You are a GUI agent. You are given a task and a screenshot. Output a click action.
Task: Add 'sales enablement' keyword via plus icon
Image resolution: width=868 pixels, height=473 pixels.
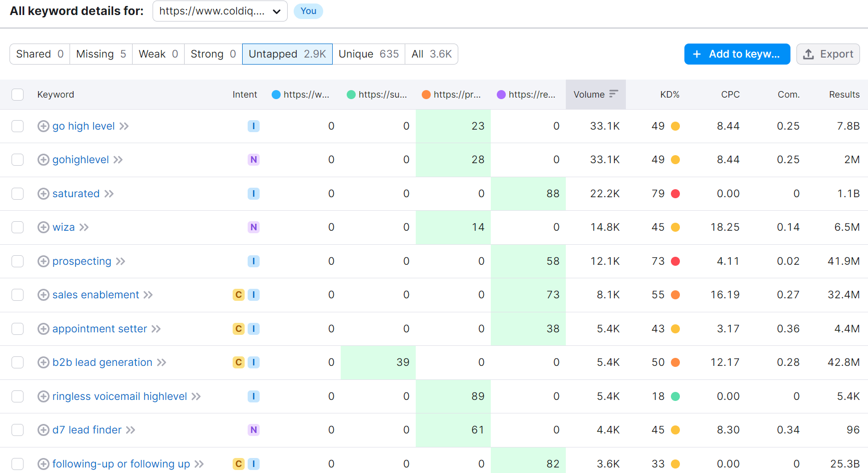point(44,295)
